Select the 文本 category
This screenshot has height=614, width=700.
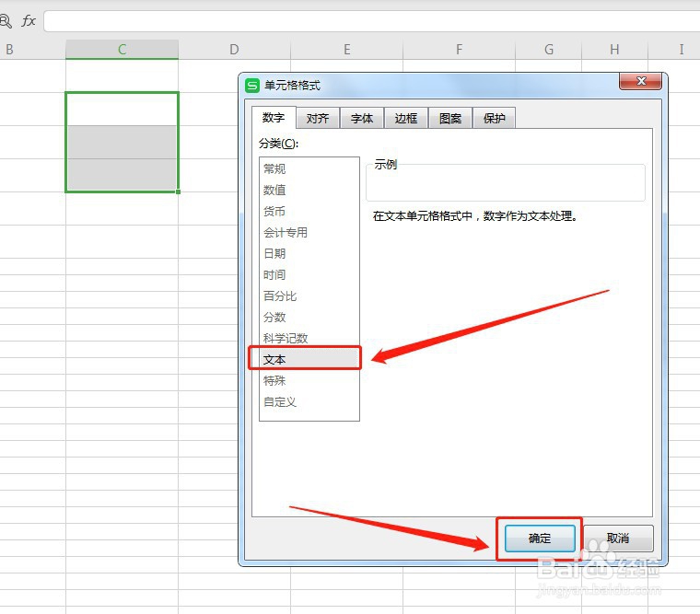(309, 359)
